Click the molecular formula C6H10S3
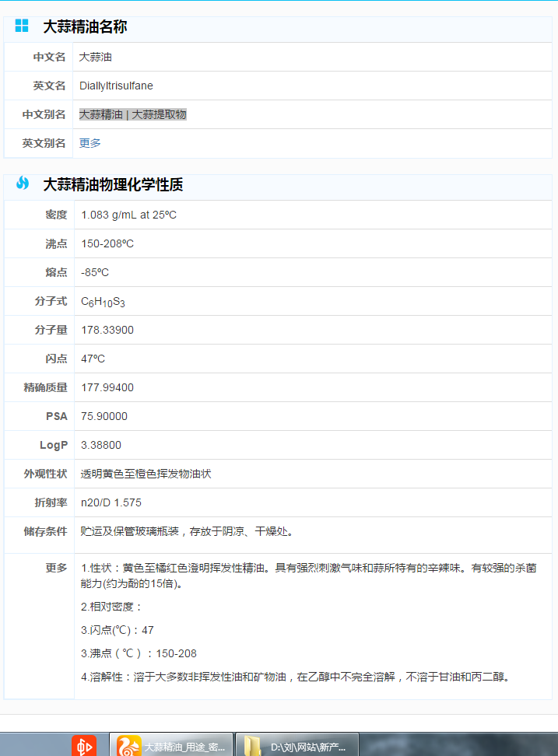558x756 pixels. (103, 302)
